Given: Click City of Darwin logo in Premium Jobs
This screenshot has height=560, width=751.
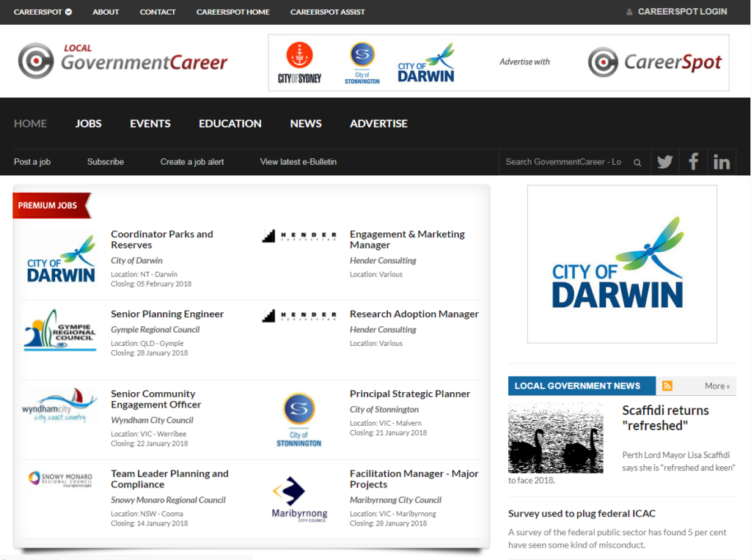Looking at the screenshot, I should pyautogui.click(x=61, y=259).
